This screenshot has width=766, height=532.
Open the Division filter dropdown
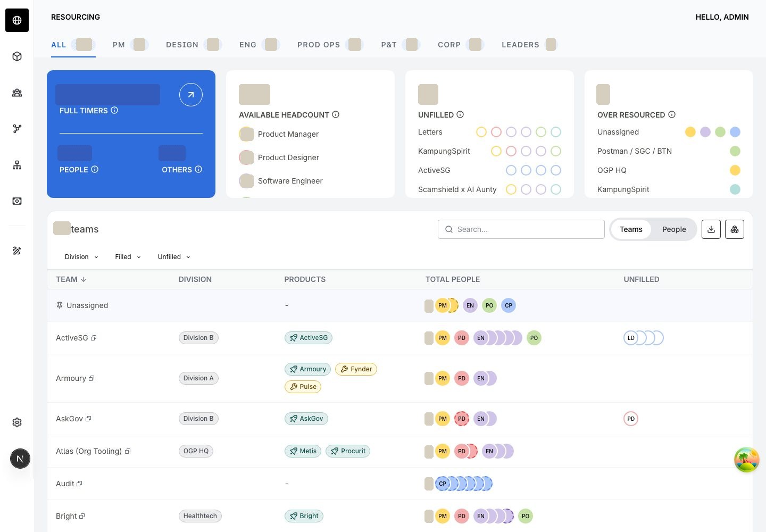click(81, 257)
